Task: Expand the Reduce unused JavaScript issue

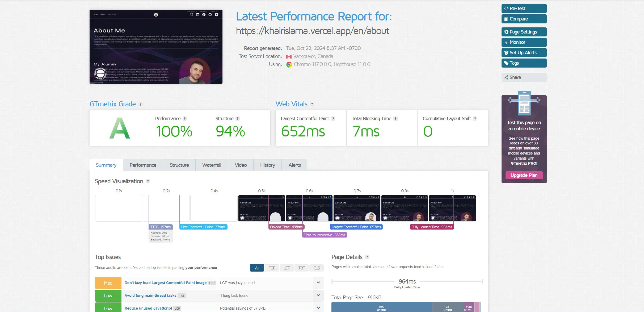Action: point(318,307)
